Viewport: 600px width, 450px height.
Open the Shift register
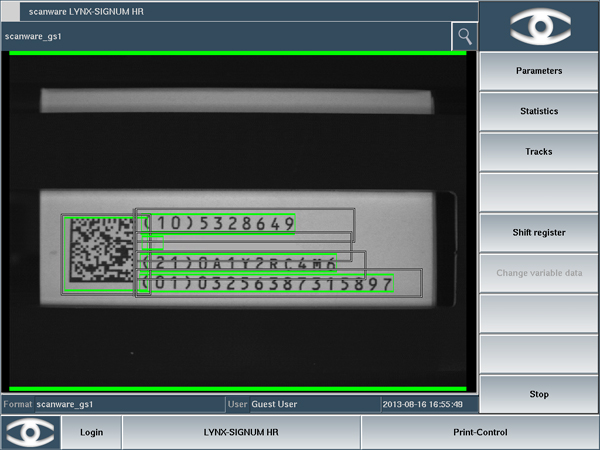tap(539, 233)
